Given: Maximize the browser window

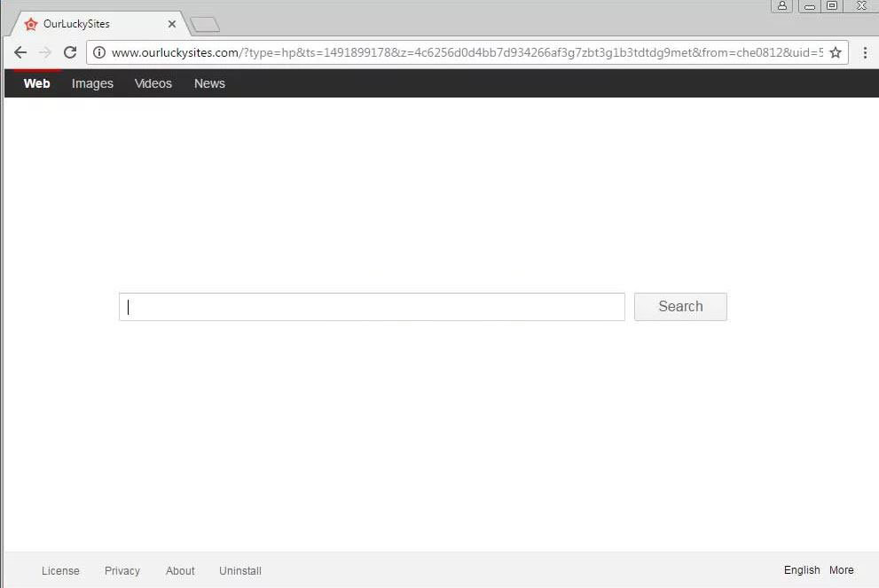Looking at the screenshot, I should pos(832,5).
